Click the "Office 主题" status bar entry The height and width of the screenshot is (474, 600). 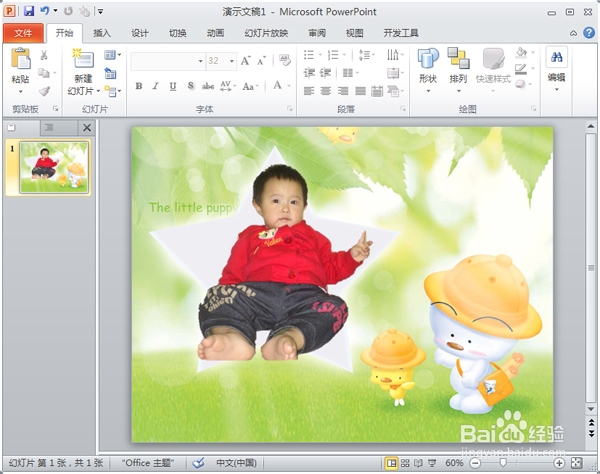coord(148,463)
